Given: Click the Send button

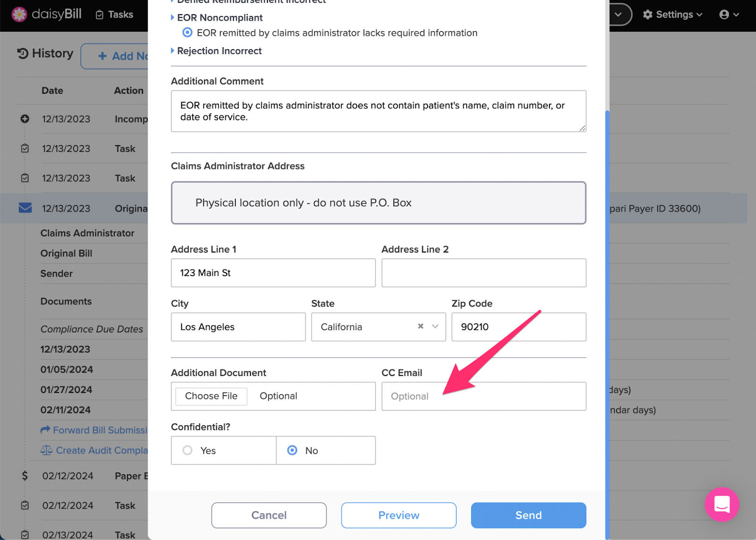Looking at the screenshot, I should pyautogui.click(x=528, y=515).
